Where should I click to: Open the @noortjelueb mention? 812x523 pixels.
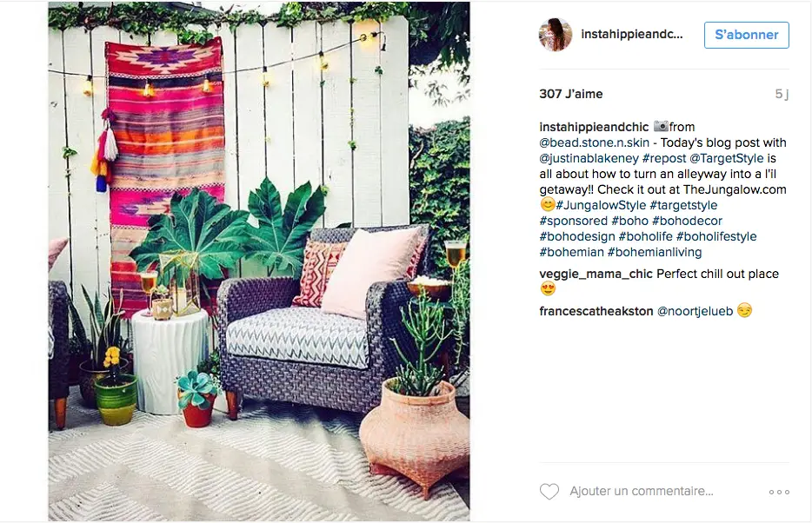pyautogui.click(x=695, y=311)
